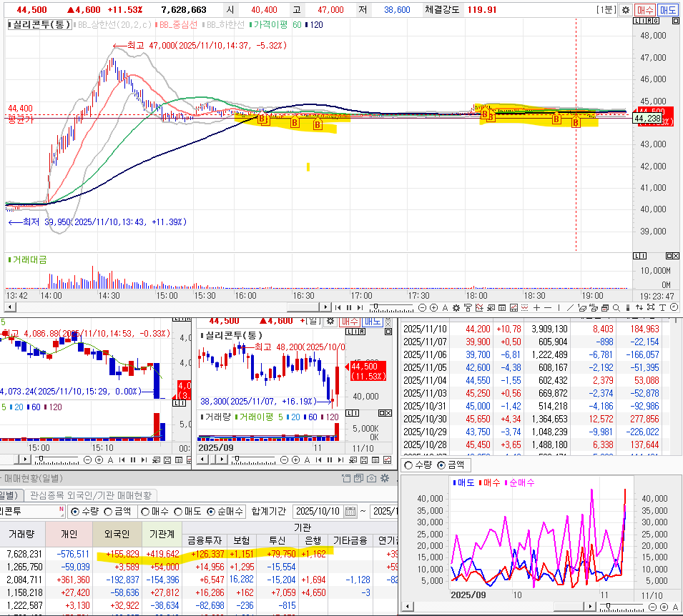Click the single-object eraser tool
683x616 pixels.
pyautogui.click(x=582, y=308)
